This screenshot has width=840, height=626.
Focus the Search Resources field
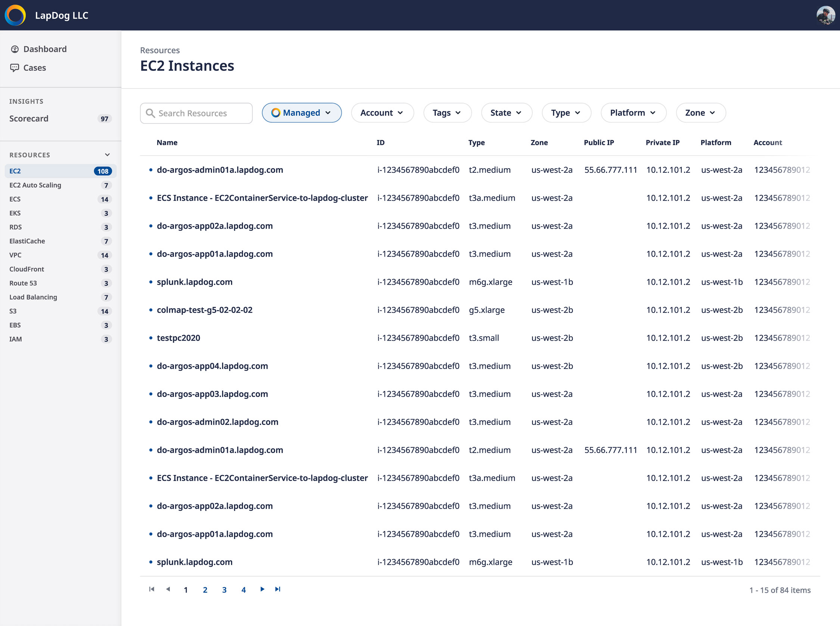(x=201, y=113)
